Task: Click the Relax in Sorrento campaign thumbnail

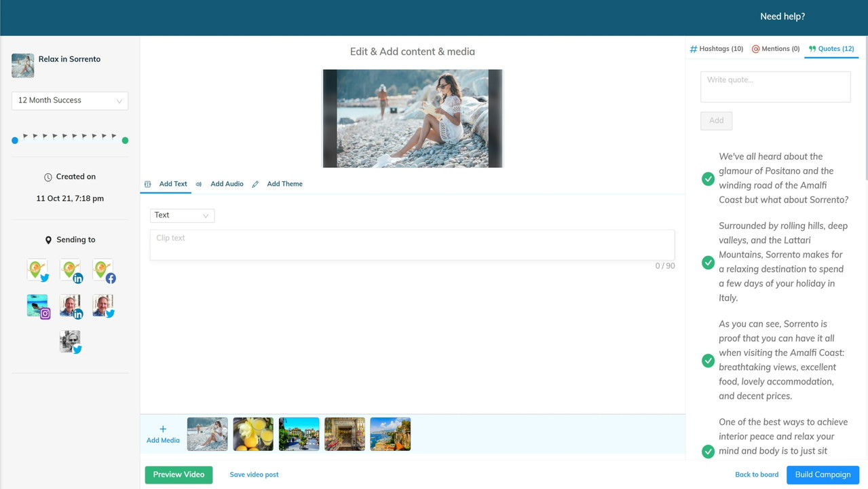Action: click(23, 66)
